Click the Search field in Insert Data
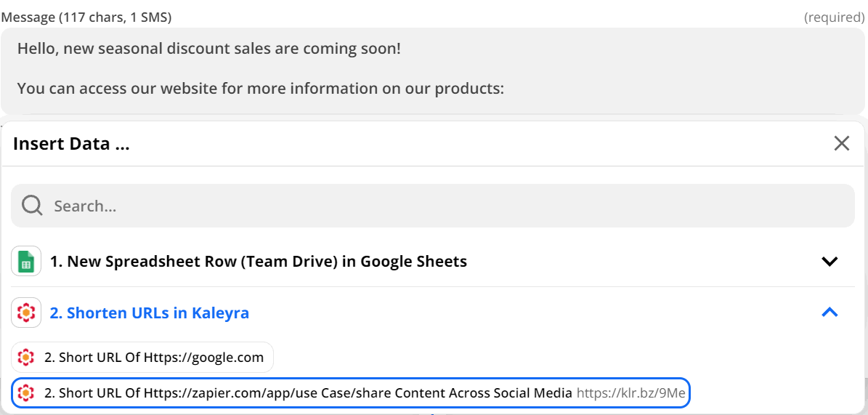The width and height of the screenshot is (868, 415). 432,206
